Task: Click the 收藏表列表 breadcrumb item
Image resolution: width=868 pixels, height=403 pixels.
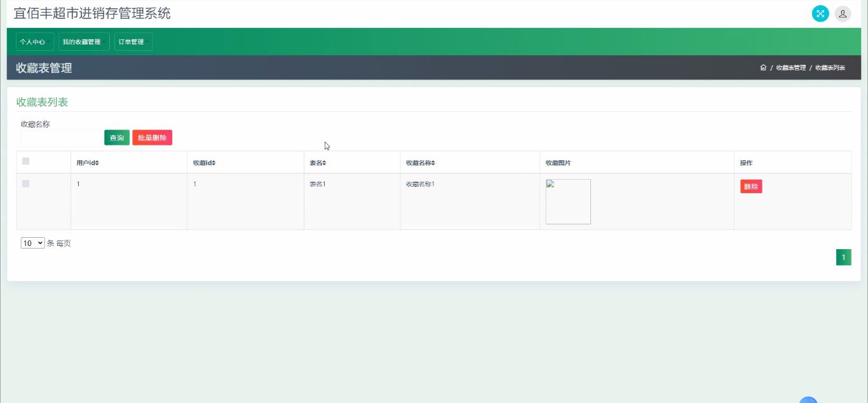Action: (x=830, y=67)
